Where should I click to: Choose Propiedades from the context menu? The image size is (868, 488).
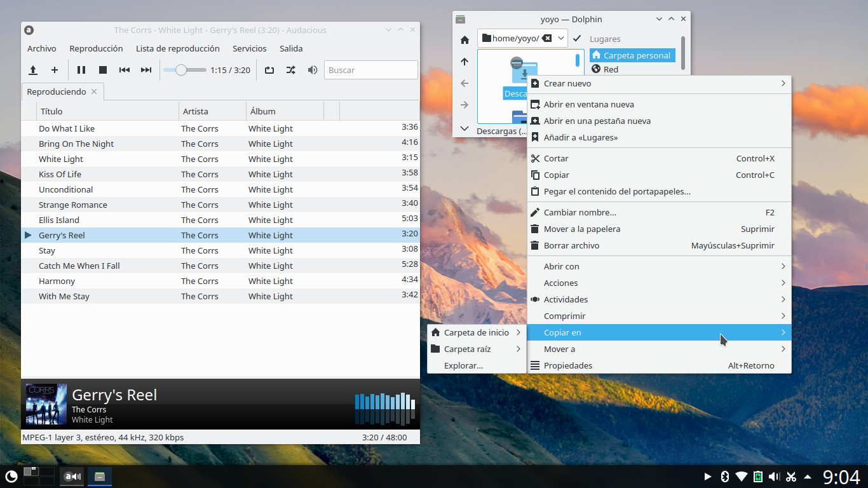point(567,365)
